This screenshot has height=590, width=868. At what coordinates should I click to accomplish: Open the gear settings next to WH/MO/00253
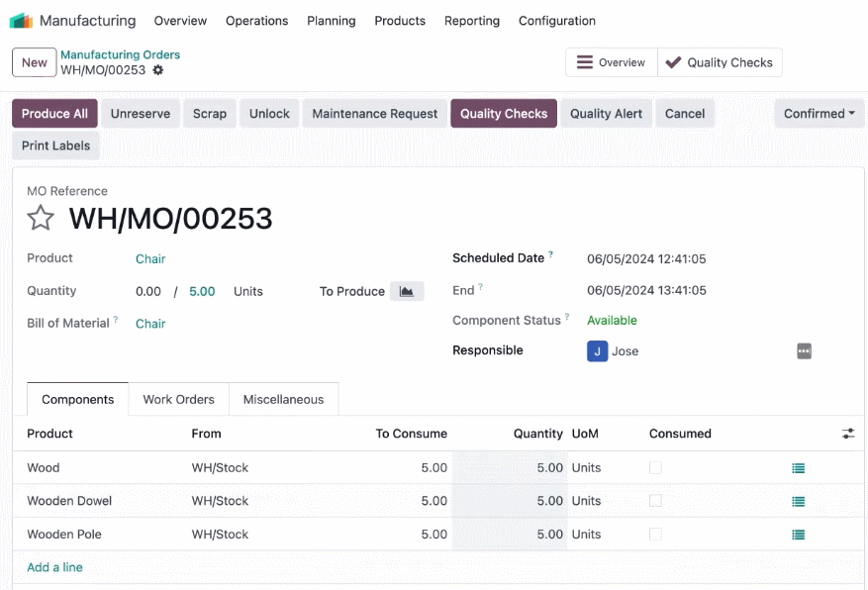158,70
